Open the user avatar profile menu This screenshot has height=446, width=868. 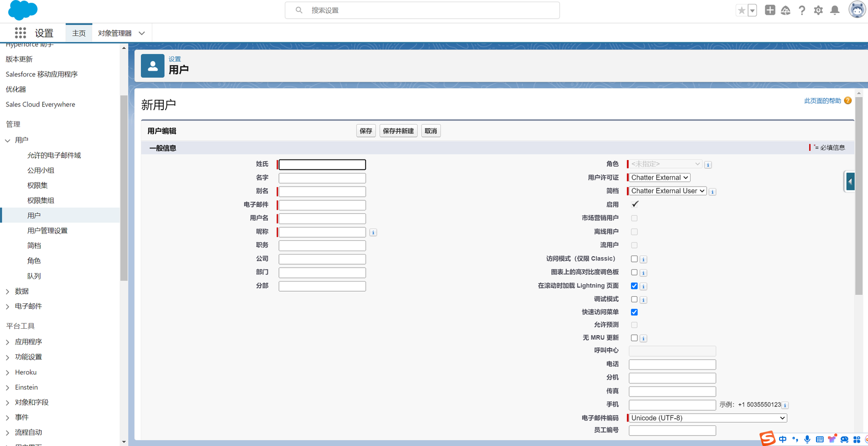857,10
